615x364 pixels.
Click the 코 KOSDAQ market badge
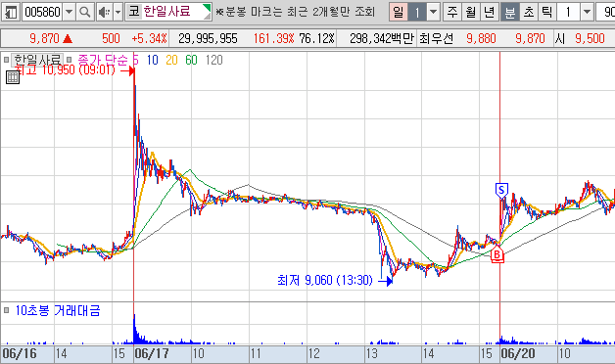coord(134,12)
